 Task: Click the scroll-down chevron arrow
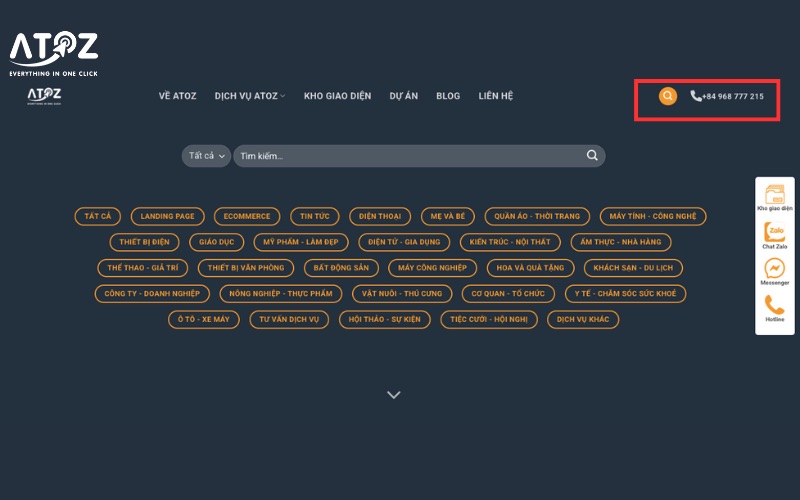(393, 394)
